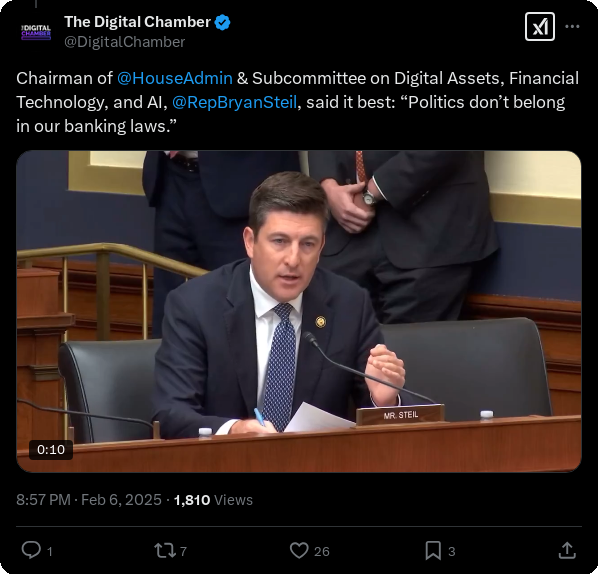Repost this tweet using retweet icon
The height and width of the screenshot is (574, 598).
click(x=165, y=551)
